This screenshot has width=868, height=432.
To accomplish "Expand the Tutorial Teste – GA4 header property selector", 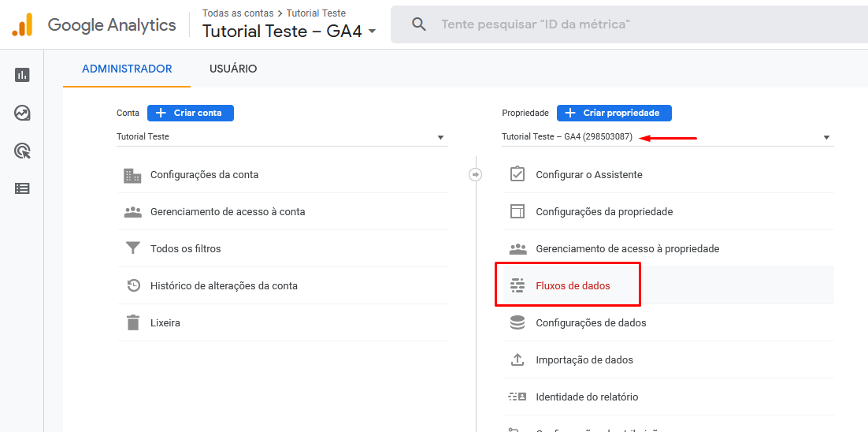I will (289, 31).
